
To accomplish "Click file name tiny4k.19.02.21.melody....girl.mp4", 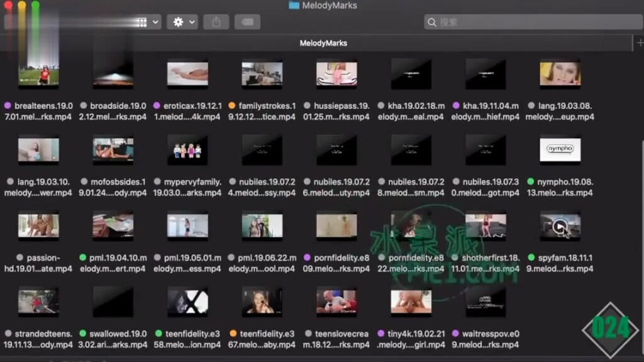I will (x=411, y=339).
